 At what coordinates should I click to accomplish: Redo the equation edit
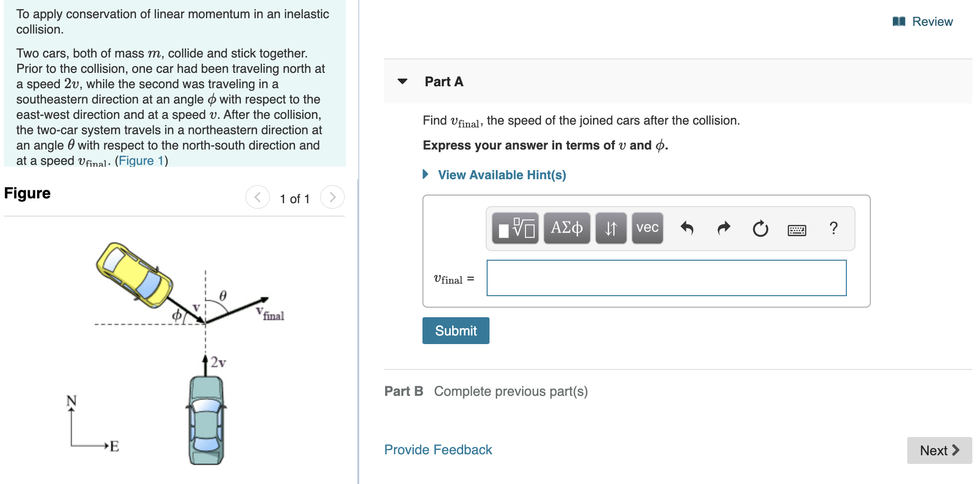(x=723, y=229)
